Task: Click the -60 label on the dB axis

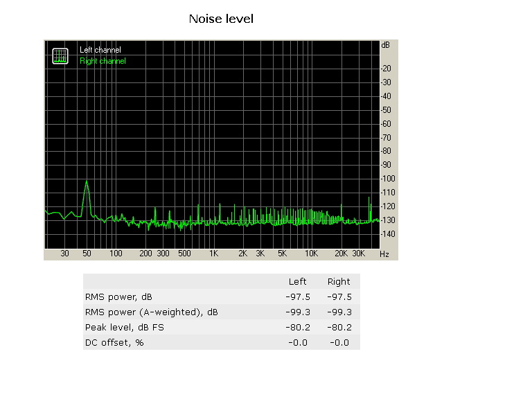Action: [386, 124]
